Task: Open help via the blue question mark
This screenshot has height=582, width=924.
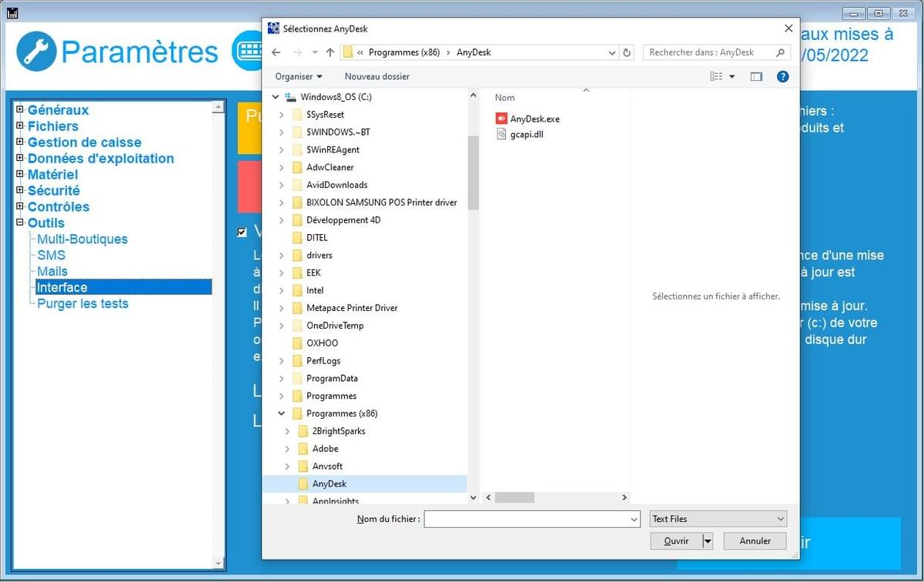Action: tap(782, 77)
